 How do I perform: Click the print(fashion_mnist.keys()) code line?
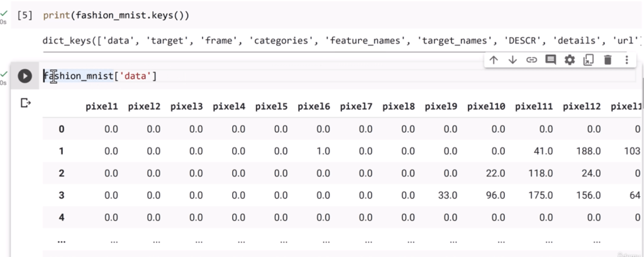pos(111,14)
